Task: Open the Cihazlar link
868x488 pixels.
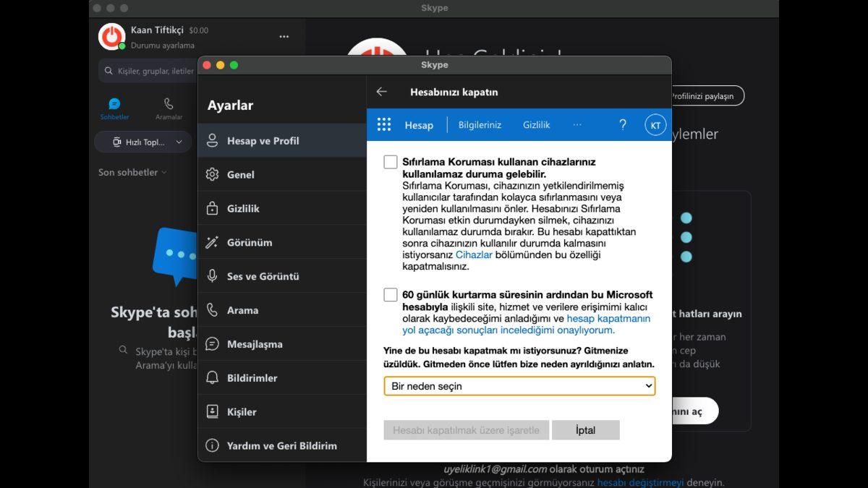Action: point(475,254)
